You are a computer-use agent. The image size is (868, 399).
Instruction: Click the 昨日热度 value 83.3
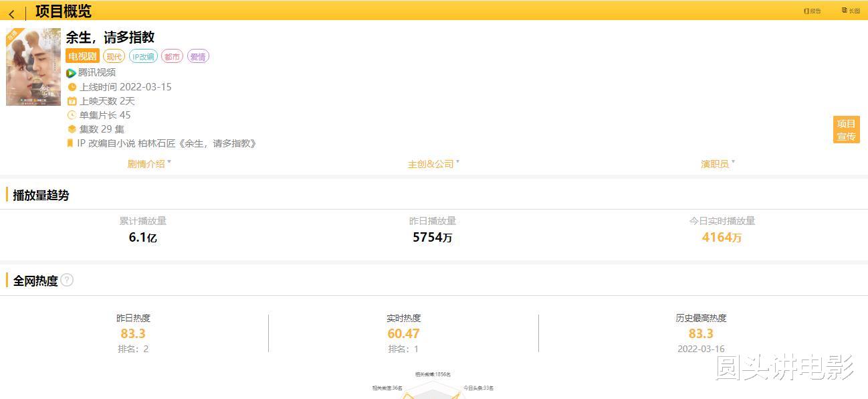point(133,333)
